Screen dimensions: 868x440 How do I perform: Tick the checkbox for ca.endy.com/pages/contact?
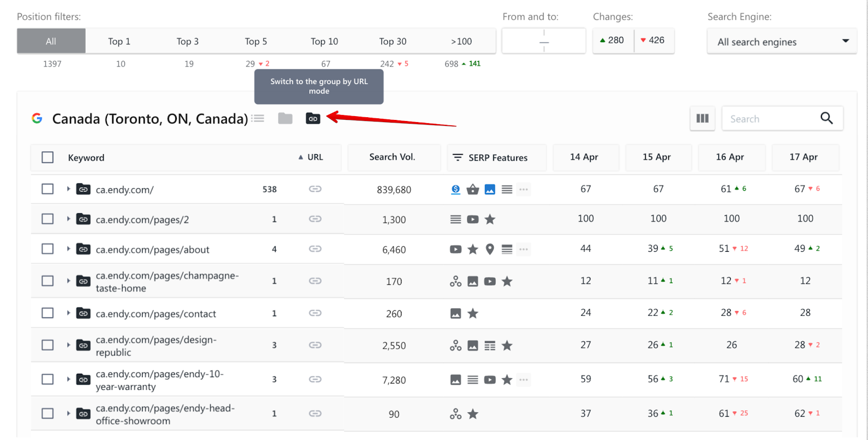[48, 313]
